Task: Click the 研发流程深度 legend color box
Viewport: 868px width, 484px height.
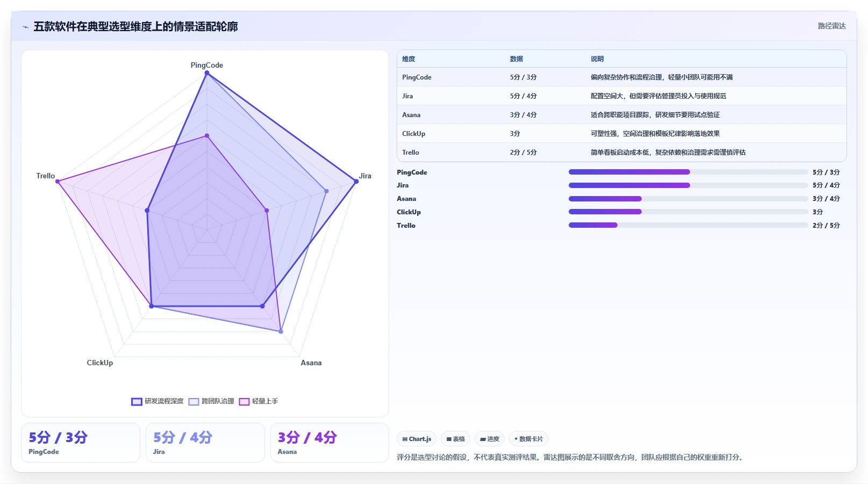Action: click(x=137, y=402)
